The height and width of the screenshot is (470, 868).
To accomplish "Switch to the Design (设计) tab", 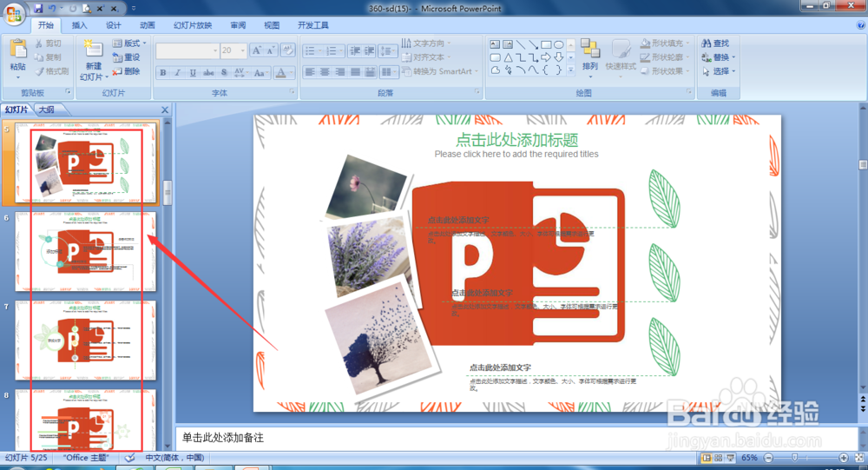I will coord(114,25).
